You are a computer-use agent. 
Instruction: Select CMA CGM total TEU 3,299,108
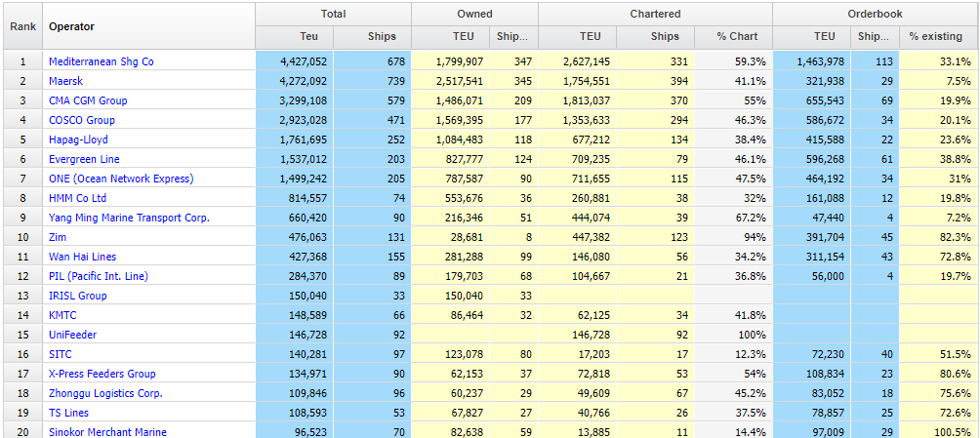click(295, 100)
